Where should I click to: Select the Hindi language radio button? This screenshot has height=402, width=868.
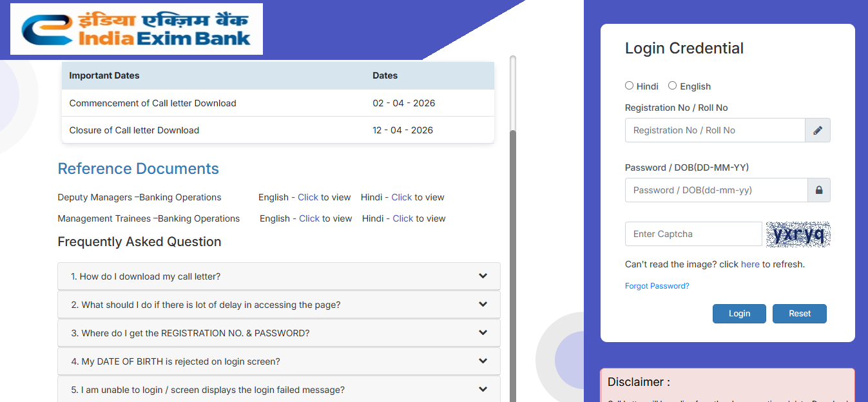click(x=630, y=86)
